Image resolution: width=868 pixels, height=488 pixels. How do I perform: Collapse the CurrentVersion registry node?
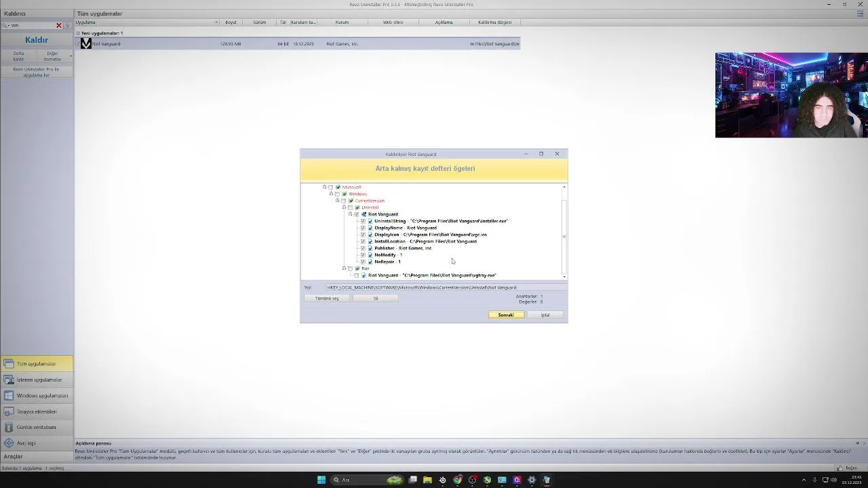(337, 201)
